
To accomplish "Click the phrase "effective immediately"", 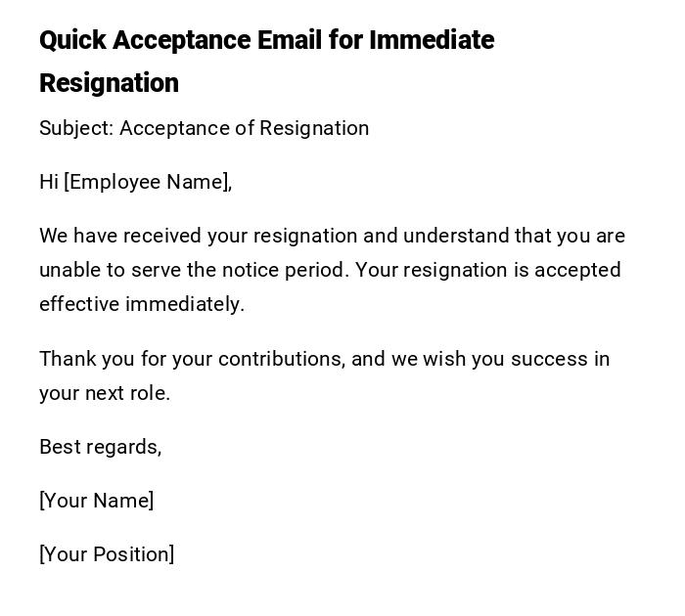I will click(141, 304).
